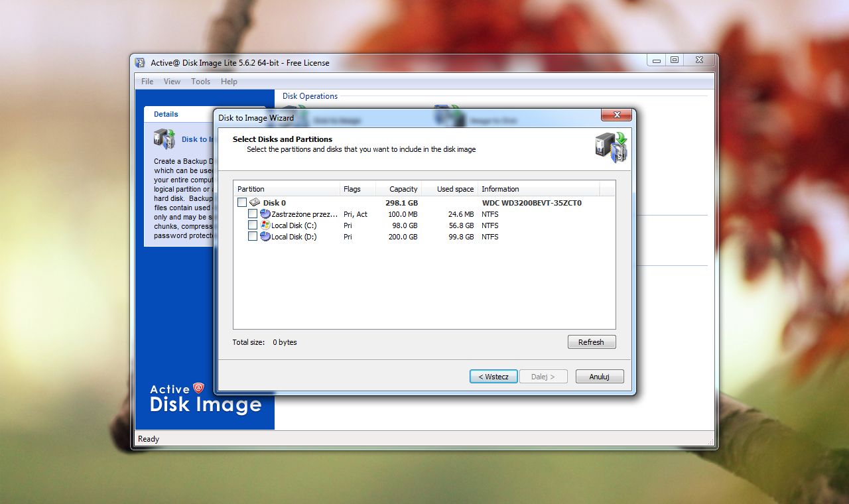Click the 56.8 GB used space cell
The image size is (849, 504).
point(461,225)
